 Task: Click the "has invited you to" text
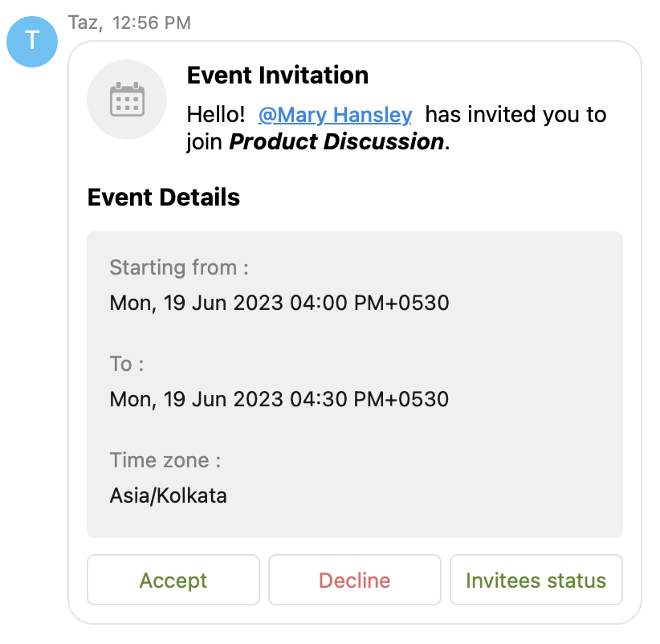[x=515, y=115]
